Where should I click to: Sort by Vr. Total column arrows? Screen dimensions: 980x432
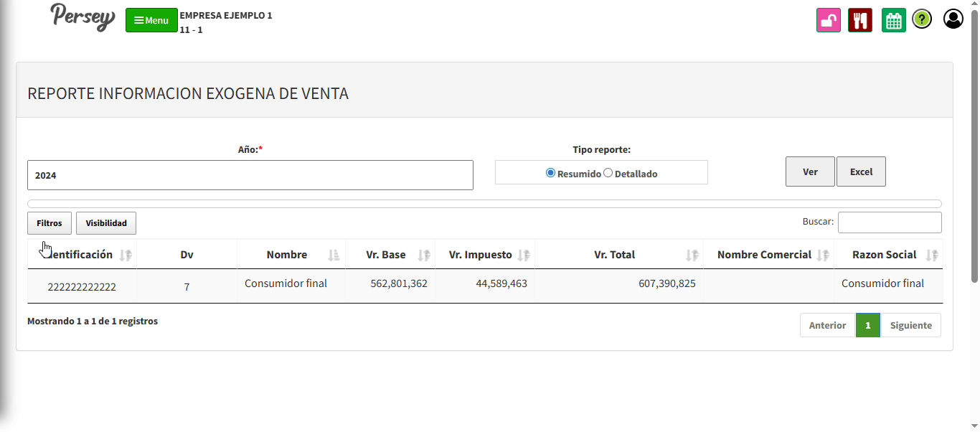692,255
